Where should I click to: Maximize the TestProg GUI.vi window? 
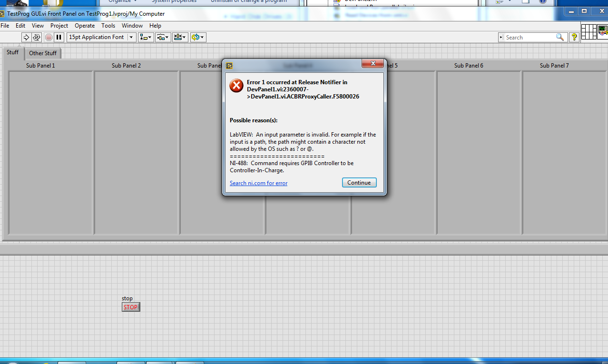(584, 11)
